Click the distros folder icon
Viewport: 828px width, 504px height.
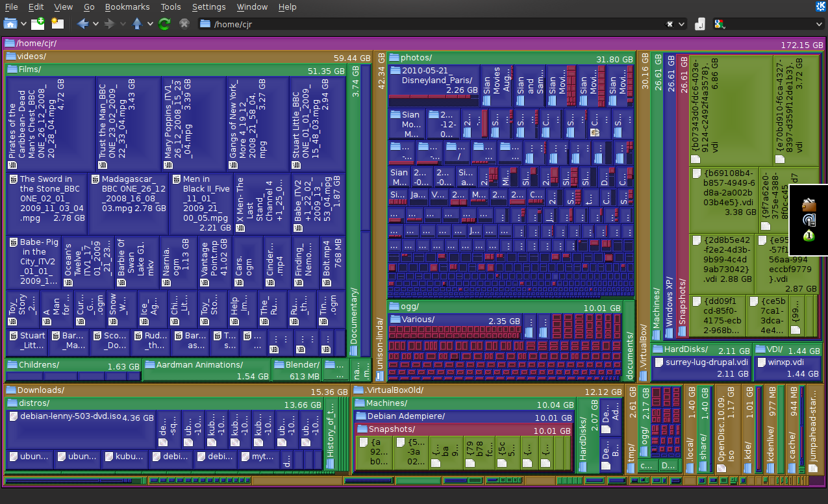point(13,403)
